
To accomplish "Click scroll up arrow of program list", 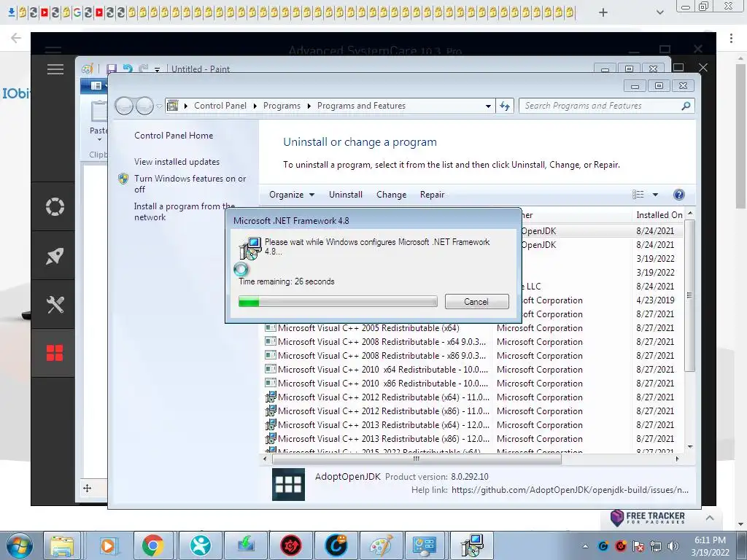I will (x=690, y=213).
